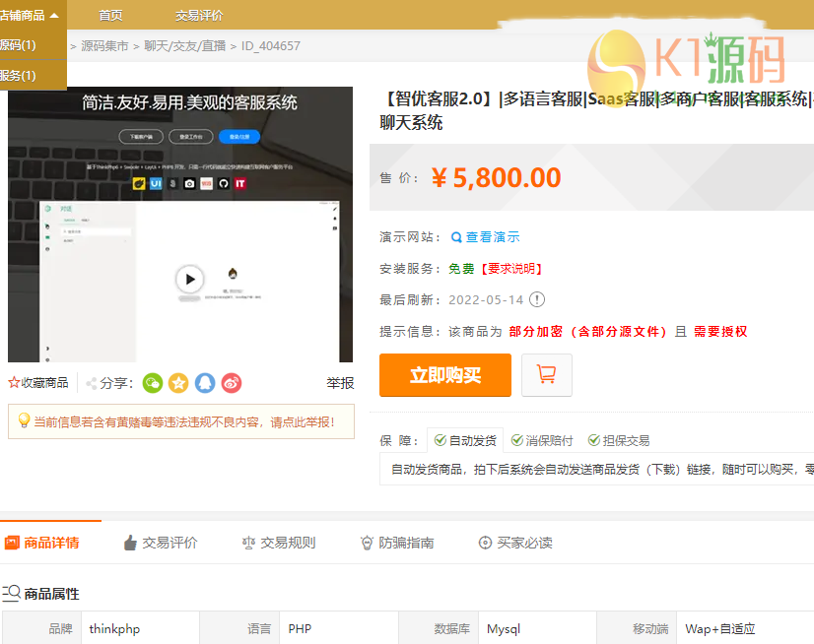Share to Weibo icon
This screenshot has height=644, width=814.
click(x=232, y=383)
